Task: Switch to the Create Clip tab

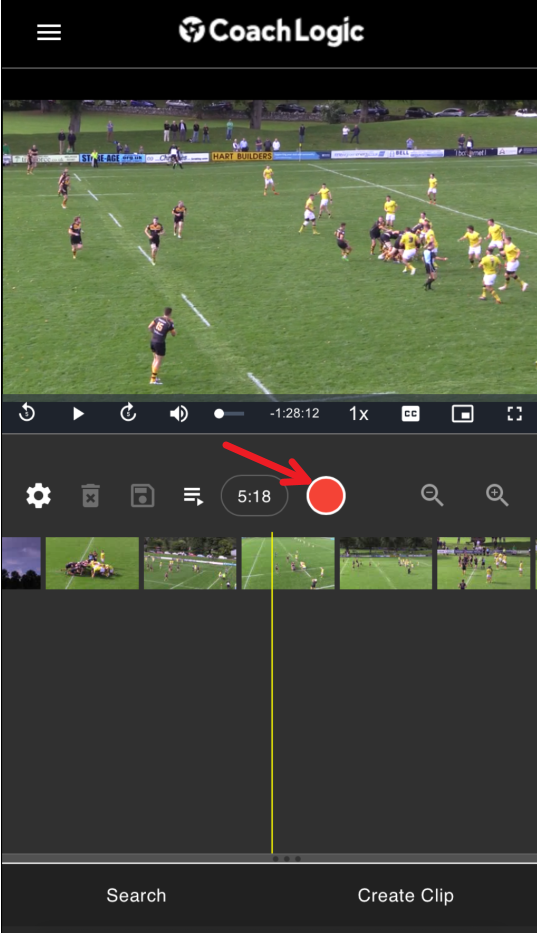Action: point(405,896)
